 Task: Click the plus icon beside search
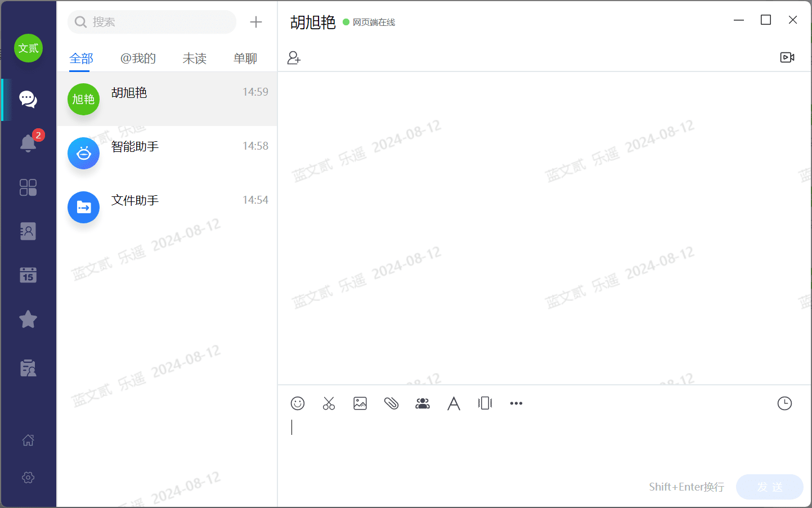[x=256, y=22]
